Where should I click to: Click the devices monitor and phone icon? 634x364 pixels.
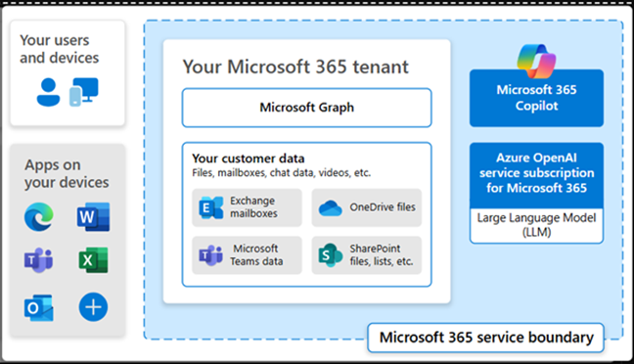pyautogui.click(x=84, y=92)
